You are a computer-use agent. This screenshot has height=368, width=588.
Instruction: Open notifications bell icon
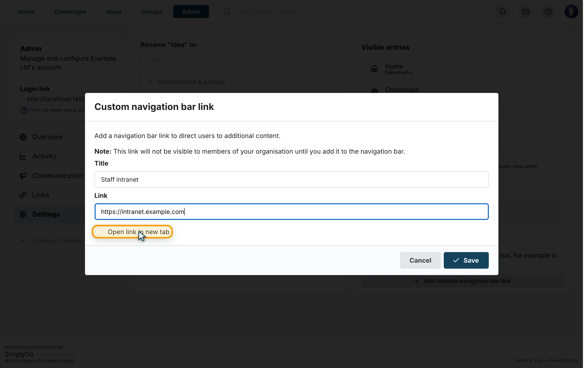503,11
